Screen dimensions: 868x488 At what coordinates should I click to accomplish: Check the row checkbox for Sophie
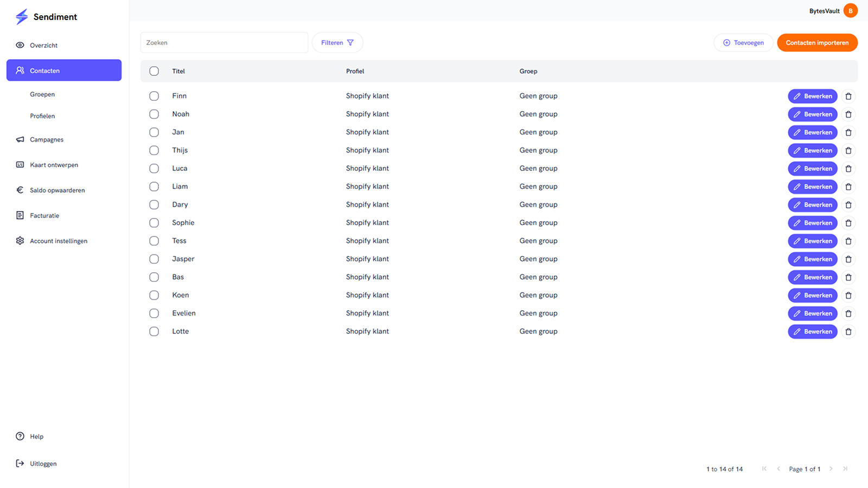point(154,222)
